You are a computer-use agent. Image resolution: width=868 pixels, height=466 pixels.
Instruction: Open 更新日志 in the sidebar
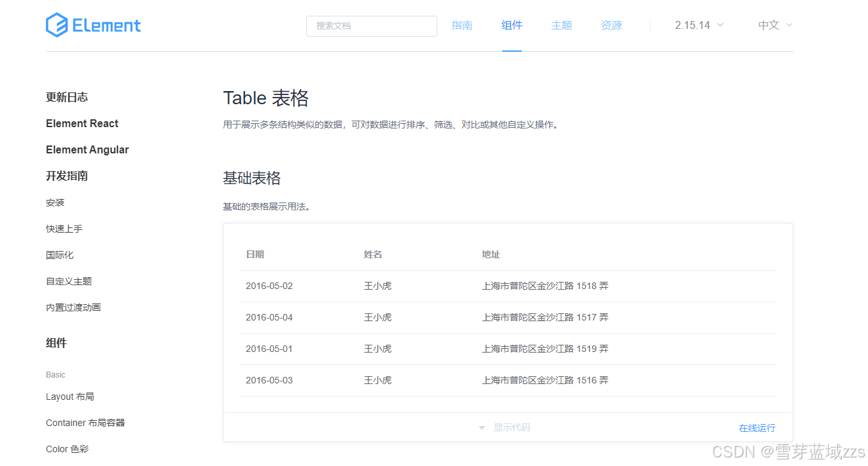[x=67, y=97]
